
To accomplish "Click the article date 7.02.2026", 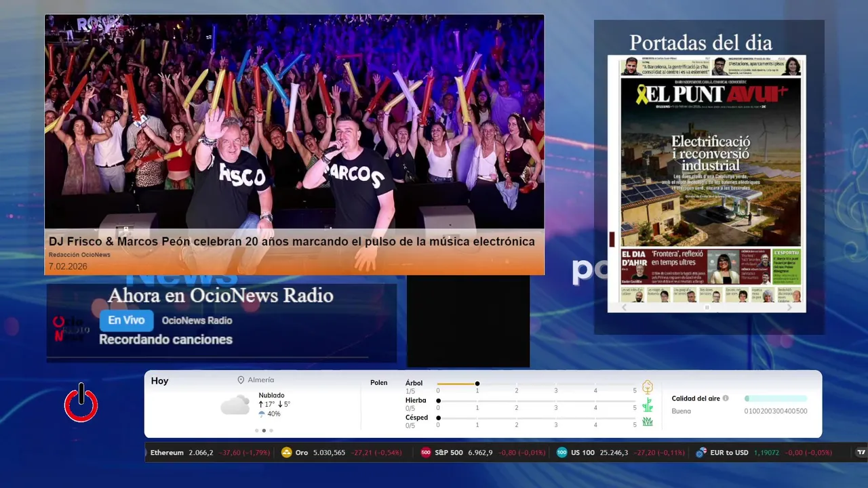I will [68, 266].
